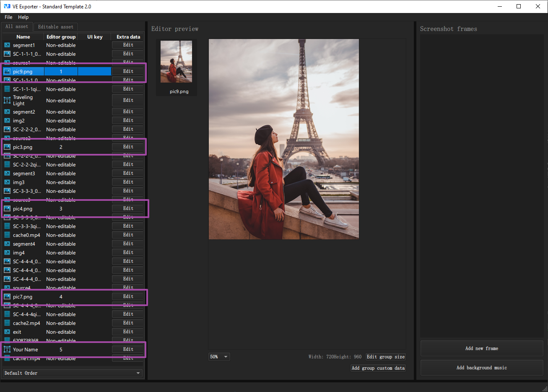Click the Name column header

23,37
